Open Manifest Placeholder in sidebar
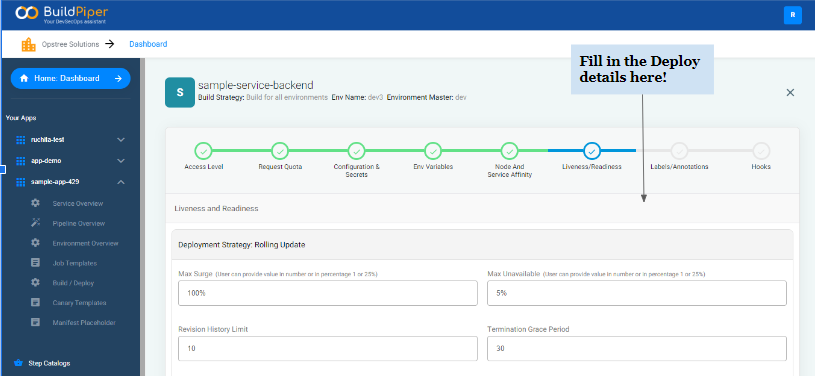The height and width of the screenshot is (376, 815). [84, 322]
